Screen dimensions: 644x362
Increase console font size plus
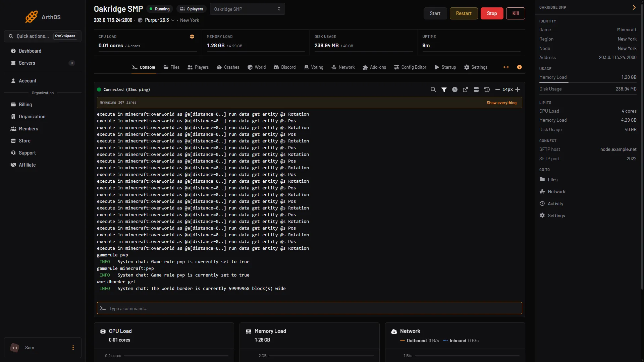518,89
